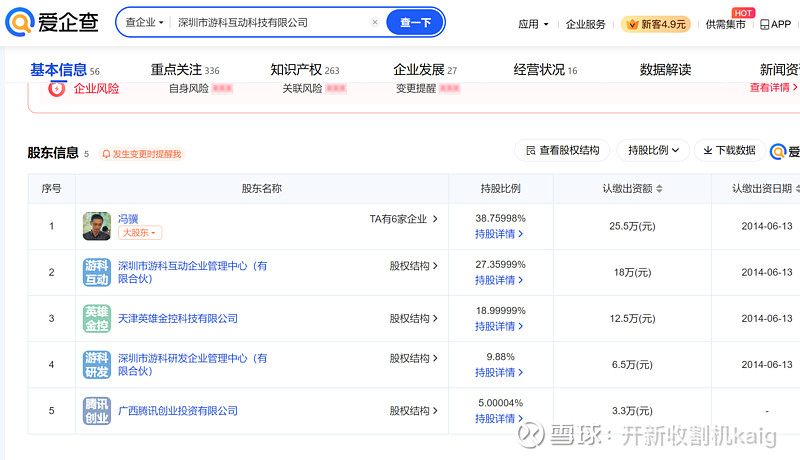
Task: Click the bell icon in 发生变更时提醒我
Action: pyautogui.click(x=106, y=154)
